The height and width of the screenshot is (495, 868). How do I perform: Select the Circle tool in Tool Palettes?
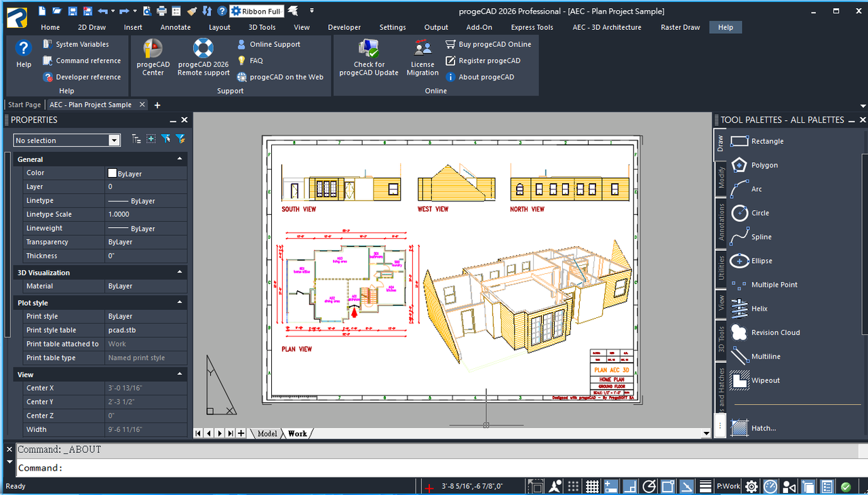point(751,213)
